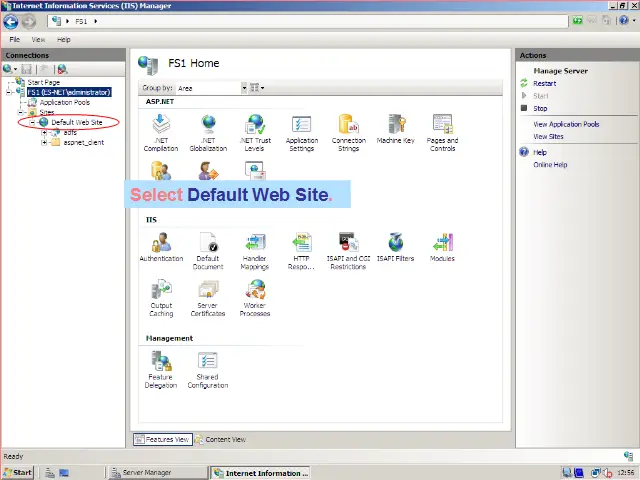
Task: Click View Application Pools link
Action: click(566, 124)
